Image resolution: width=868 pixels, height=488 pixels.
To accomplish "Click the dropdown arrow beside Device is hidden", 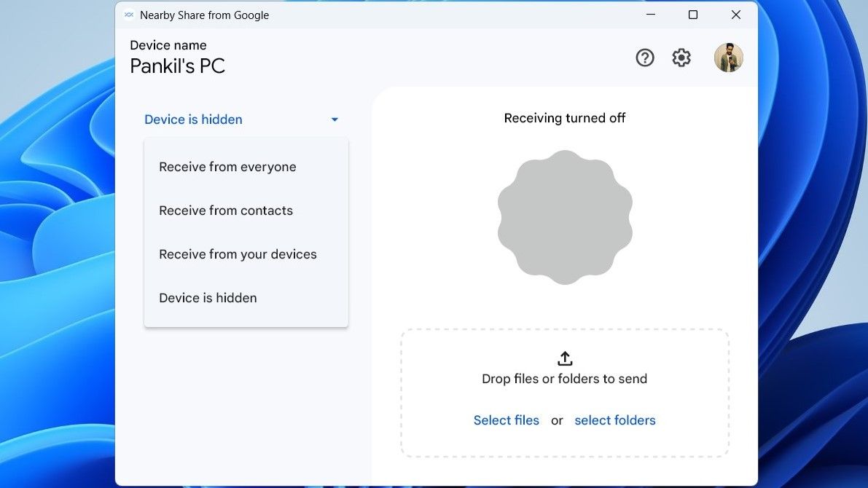I will [x=335, y=119].
